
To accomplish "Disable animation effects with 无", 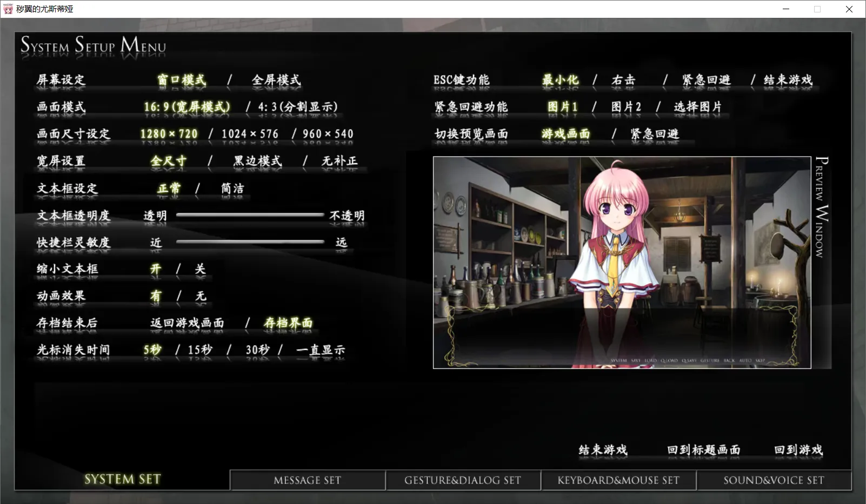I will click(201, 296).
